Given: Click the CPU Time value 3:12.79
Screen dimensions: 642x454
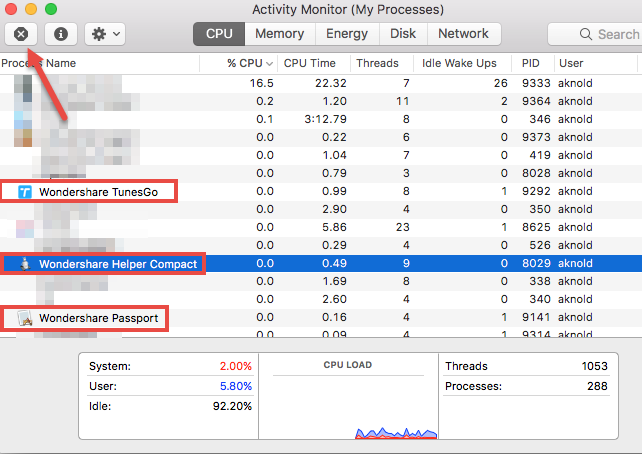Looking at the screenshot, I should 326,119.
